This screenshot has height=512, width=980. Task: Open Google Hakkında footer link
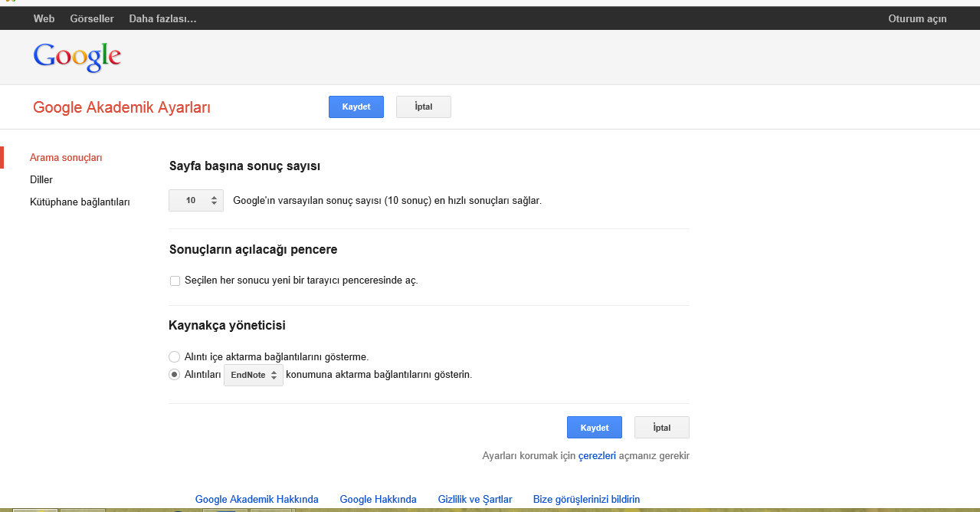click(379, 499)
